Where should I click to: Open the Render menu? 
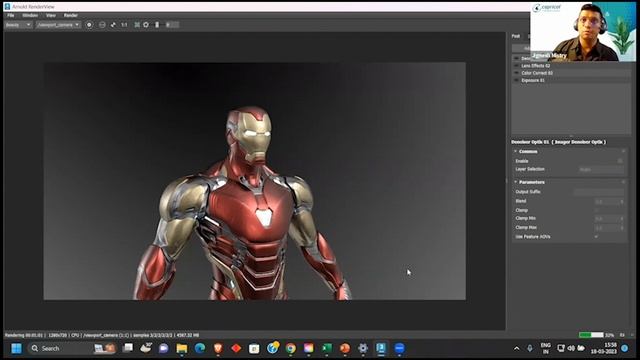point(71,16)
